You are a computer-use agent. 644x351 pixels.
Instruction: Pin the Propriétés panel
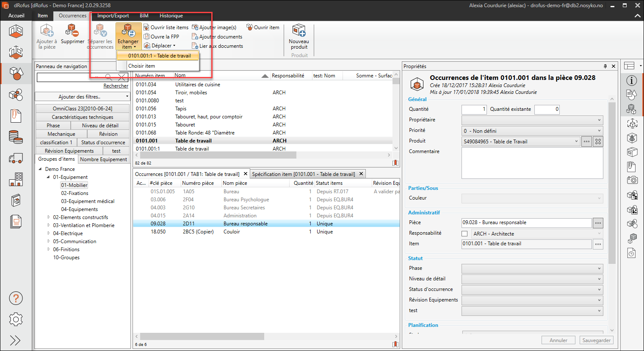605,66
